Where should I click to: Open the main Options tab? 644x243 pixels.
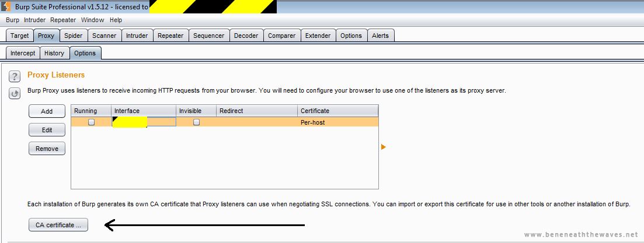click(351, 36)
